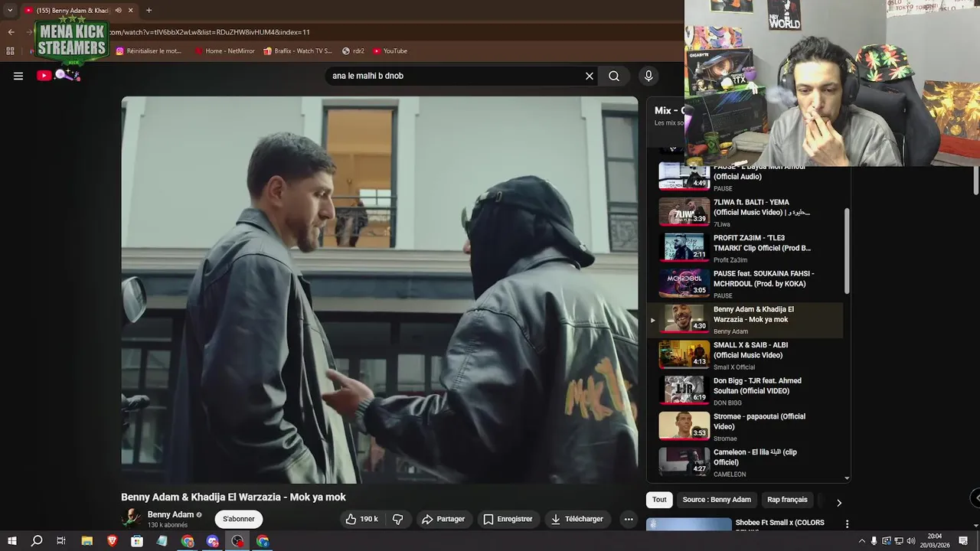Open File Explorer from taskbar
This screenshot has height=551, width=980.
(87, 541)
